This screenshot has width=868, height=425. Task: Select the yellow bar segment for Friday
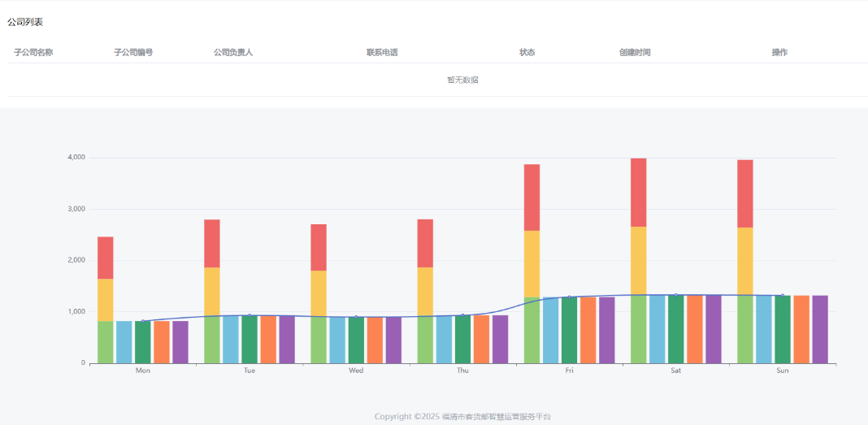(x=532, y=263)
